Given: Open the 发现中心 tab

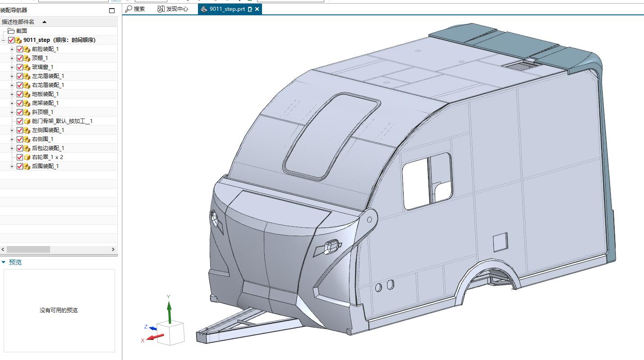Looking at the screenshot, I should tap(173, 9).
